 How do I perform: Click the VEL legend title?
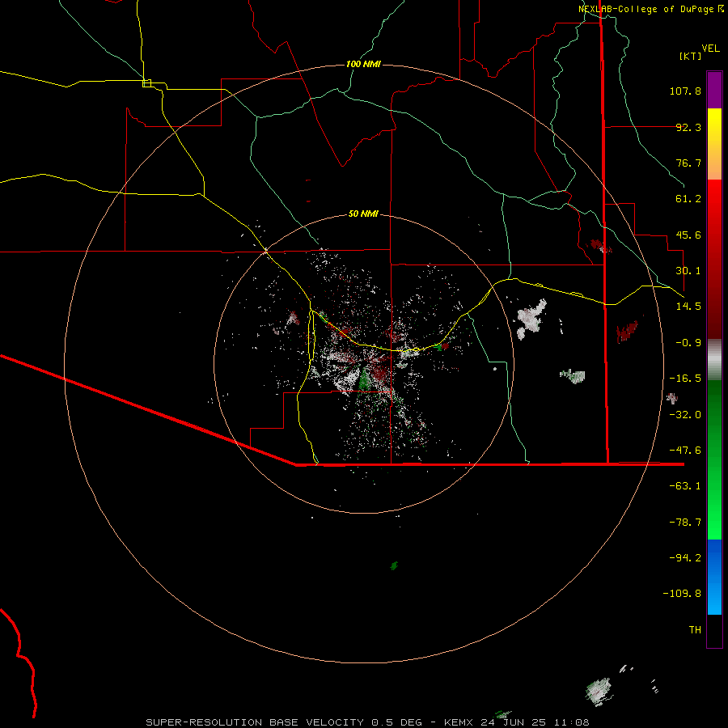(x=710, y=49)
